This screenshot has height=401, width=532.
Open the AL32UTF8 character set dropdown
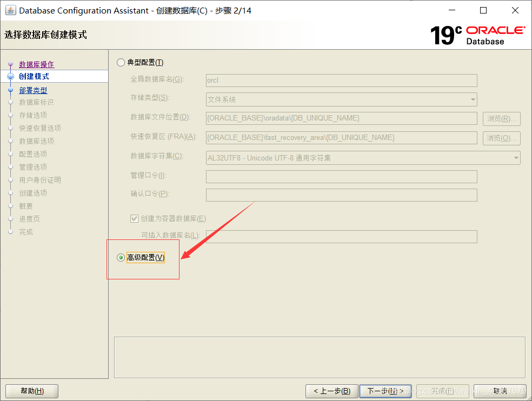coord(363,158)
